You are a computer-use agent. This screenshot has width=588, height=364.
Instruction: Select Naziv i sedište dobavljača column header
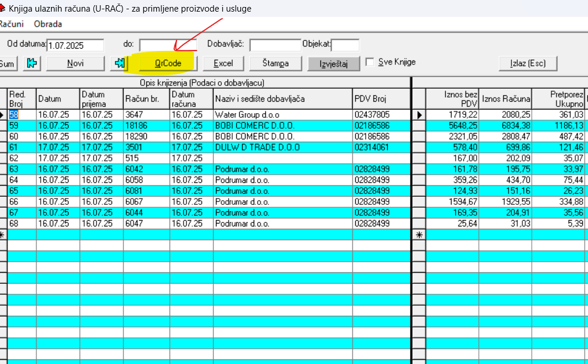click(x=283, y=99)
